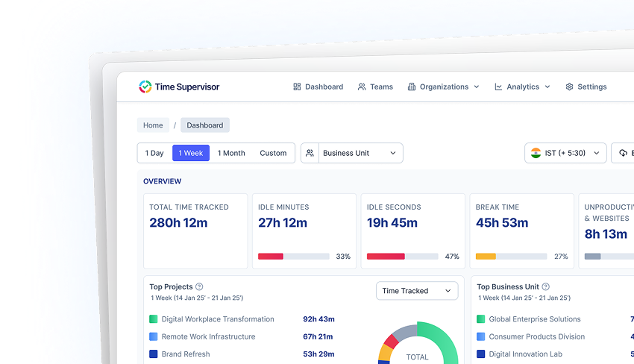This screenshot has width=634, height=364.
Task: Open the Organizations menu
Action: pyautogui.click(x=444, y=87)
